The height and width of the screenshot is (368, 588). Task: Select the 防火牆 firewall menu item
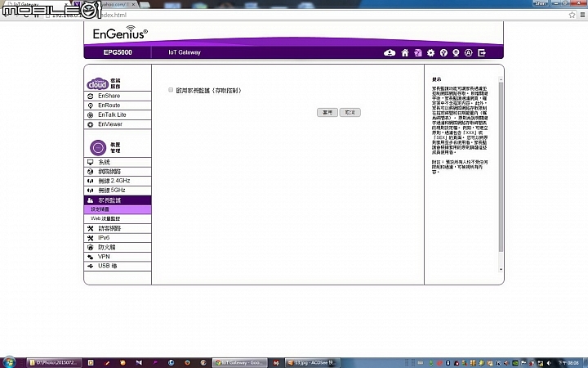pyautogui.click(x=118, y=247)
